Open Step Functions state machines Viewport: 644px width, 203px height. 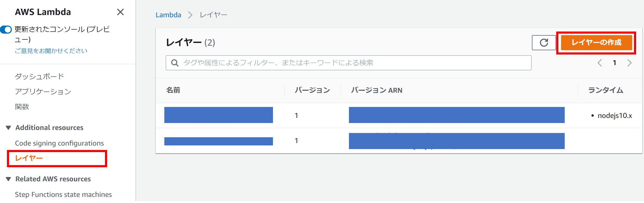[63, 195]
